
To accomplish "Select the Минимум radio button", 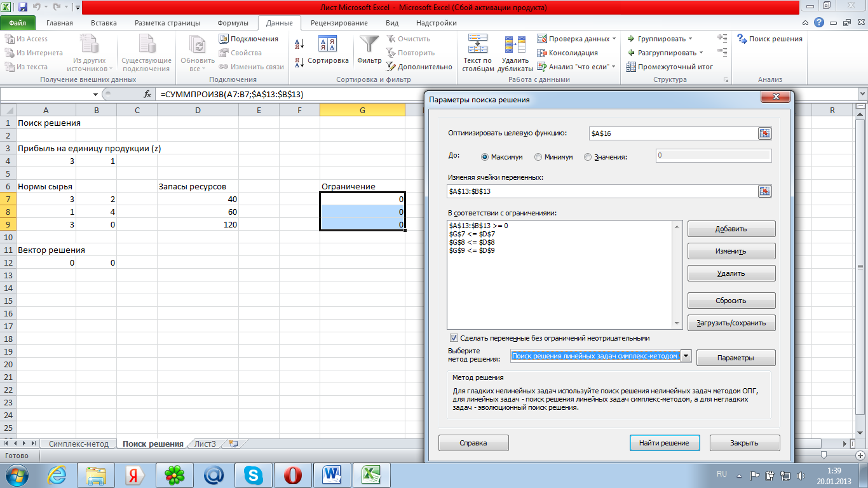I will pos(538,157).
